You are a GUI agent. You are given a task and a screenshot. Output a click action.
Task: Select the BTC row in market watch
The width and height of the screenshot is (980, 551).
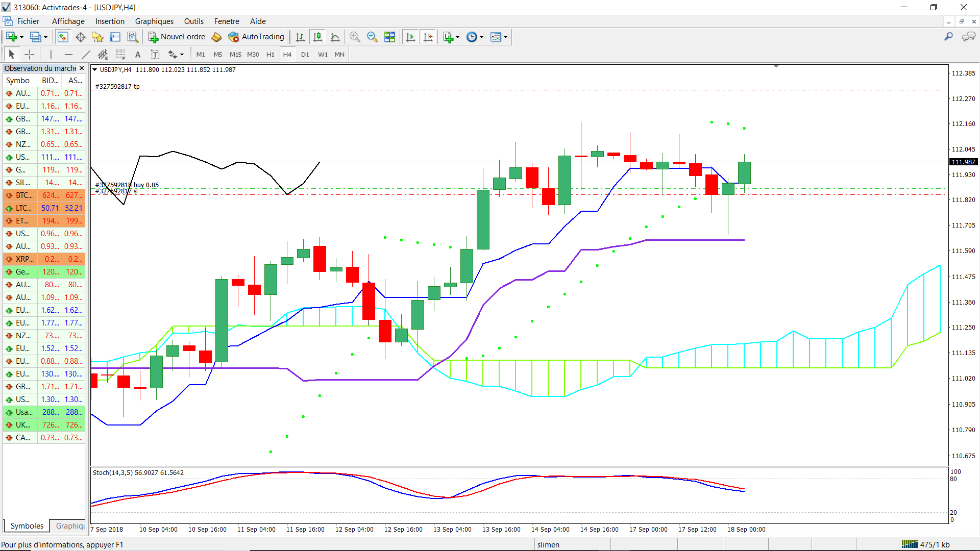pyautogui.click(x=44, y=195)
